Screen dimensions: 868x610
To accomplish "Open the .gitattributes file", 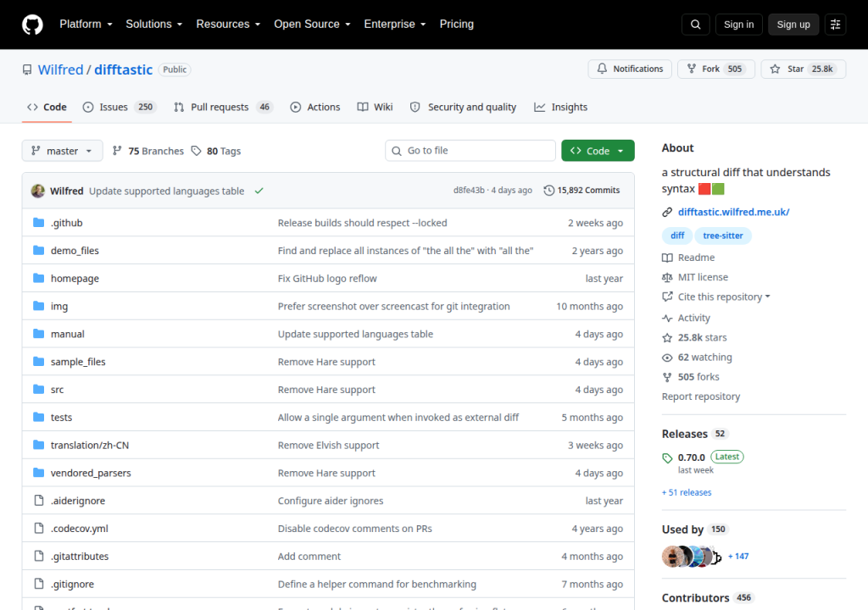I will pyautogui.click(x=80, y=557).
